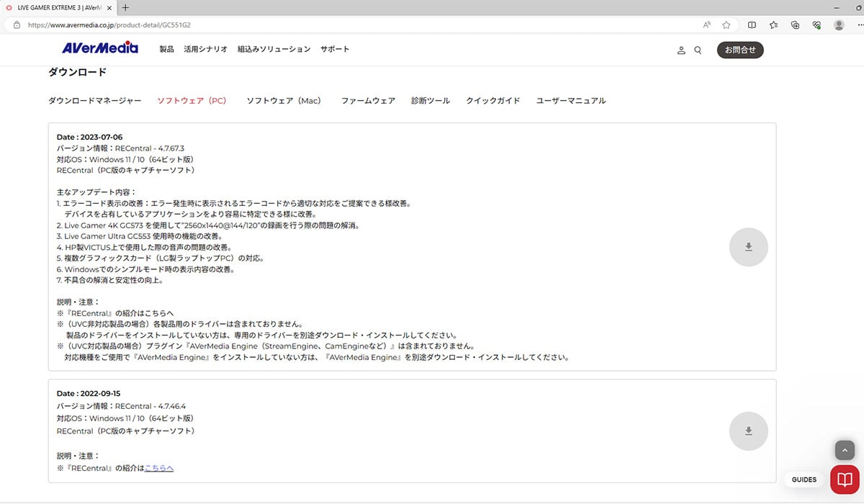Open the browser profile avatar
The height and width of the screenshot is (504, 864).
839,24
